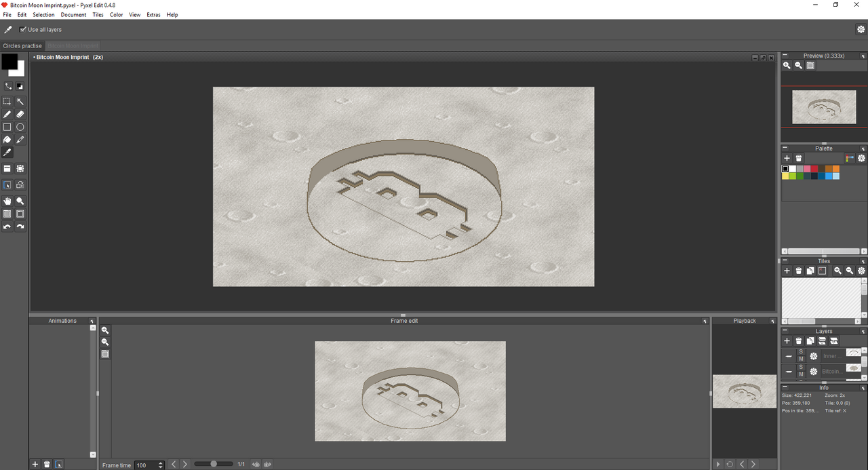Click the redo arrow in toolbox

coord(20,227)
